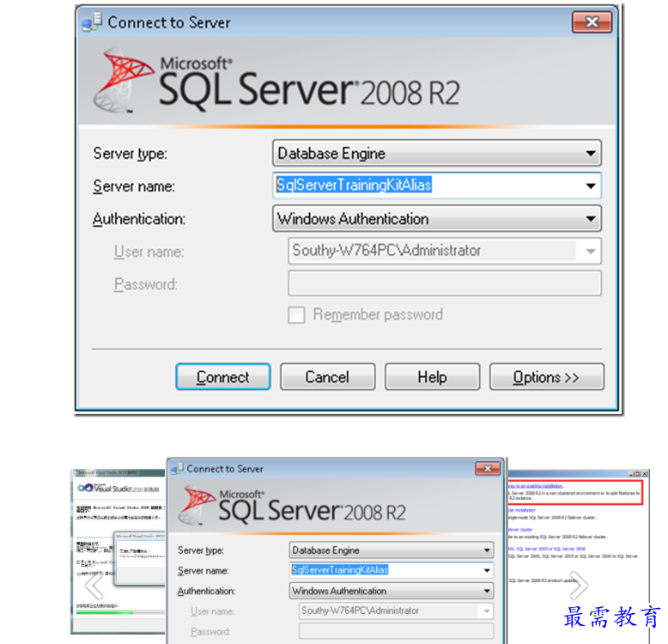Toggle the Remember password checkbox
668x644 pixels.
(x=296, y=315)
